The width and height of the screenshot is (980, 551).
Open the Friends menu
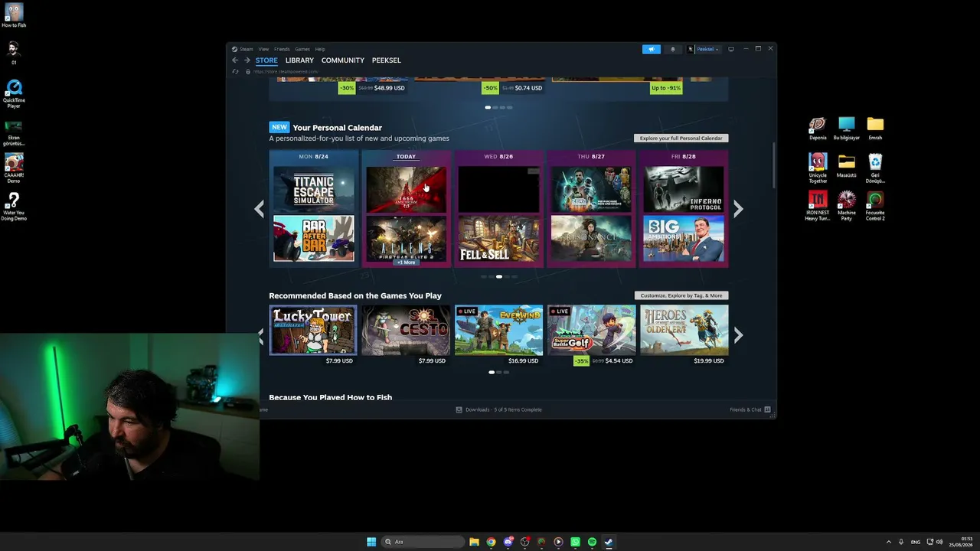coord(282,49)
